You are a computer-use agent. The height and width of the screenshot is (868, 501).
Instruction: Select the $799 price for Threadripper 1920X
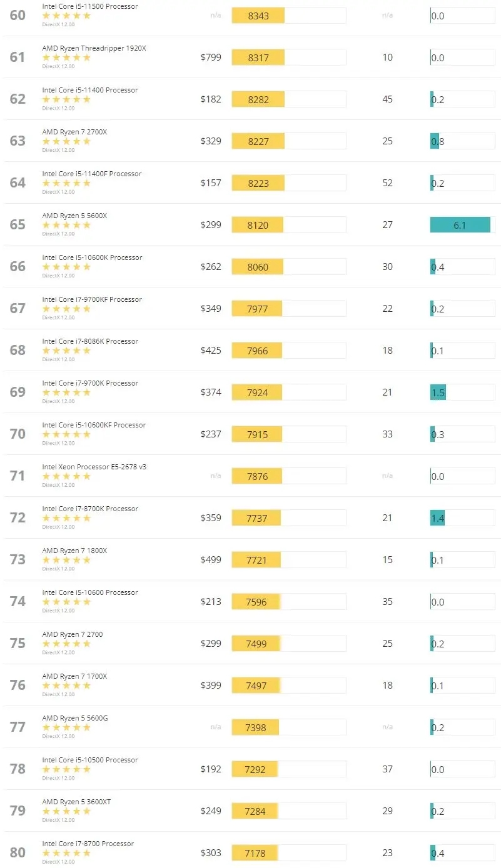coord(211,57)
